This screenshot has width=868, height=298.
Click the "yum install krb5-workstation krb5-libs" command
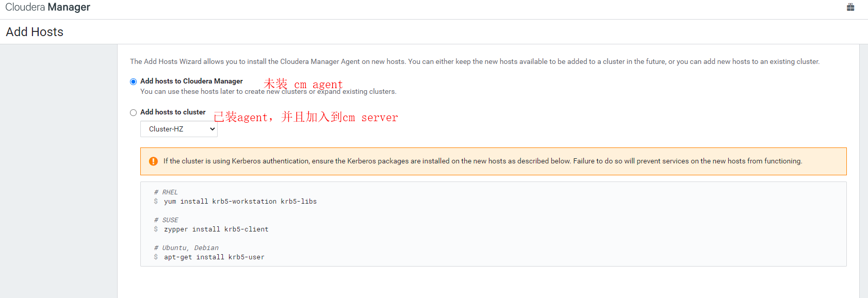coord(240,202)
